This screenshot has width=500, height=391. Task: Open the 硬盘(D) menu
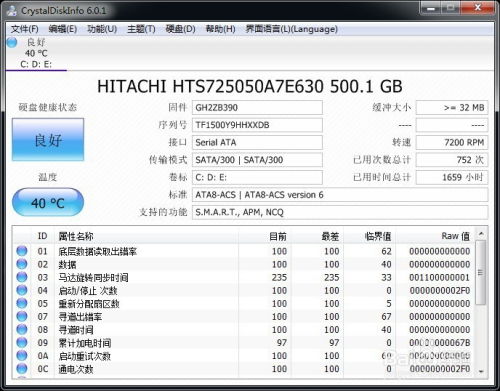click(180, 29)
